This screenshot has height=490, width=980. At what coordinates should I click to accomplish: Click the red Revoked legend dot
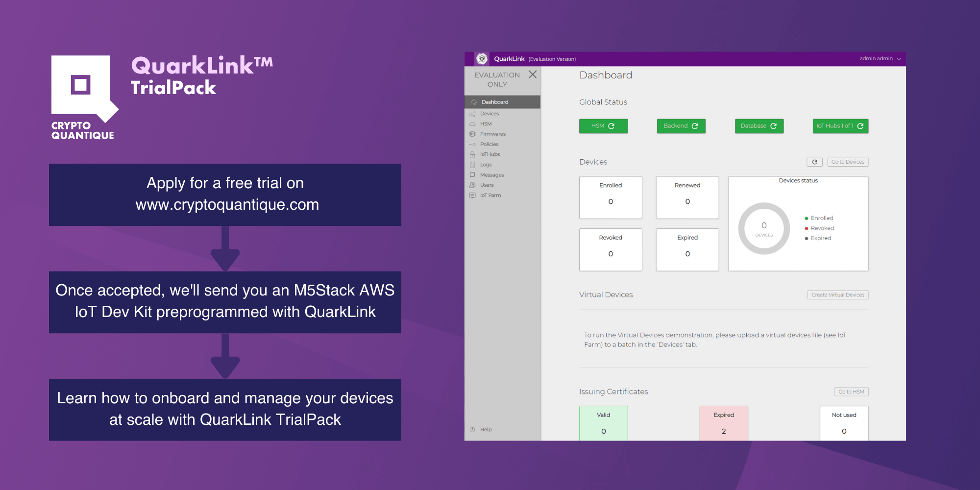click(807, 228)
